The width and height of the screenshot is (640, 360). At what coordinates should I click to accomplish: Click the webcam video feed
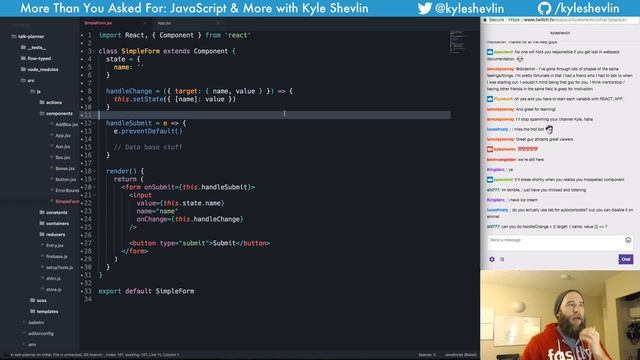pyautogui.click(x=560, y=315)
